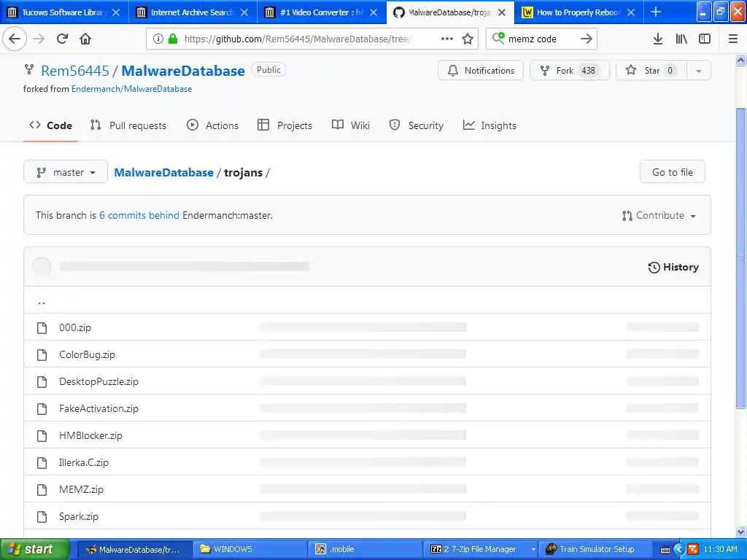Expand the Star list dropdown arrow
Screen dimensions: 747x560
698,71
